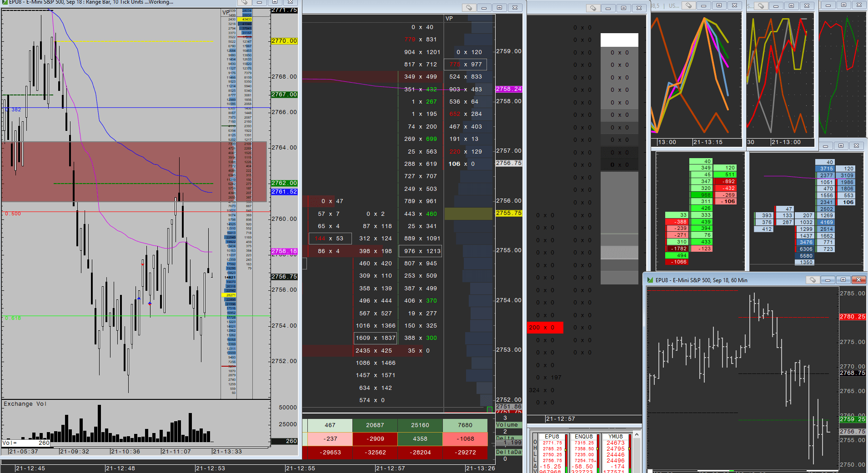This screenshot has width=868, height=473.
Task: Click the Exchange Vol study label
Action: (25, 404)
